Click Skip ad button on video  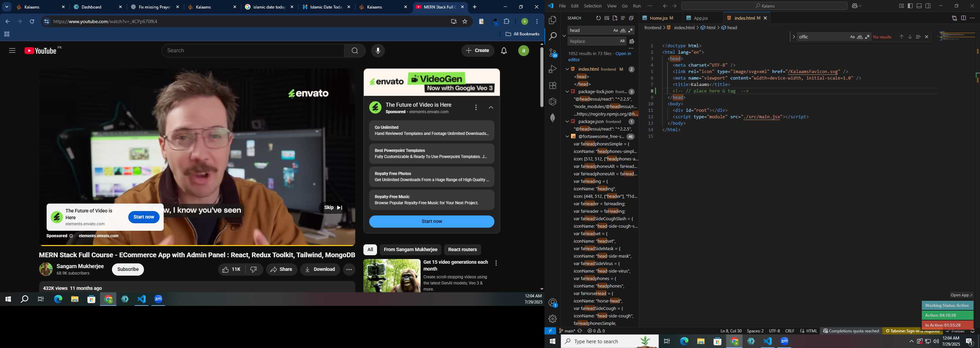333,207
